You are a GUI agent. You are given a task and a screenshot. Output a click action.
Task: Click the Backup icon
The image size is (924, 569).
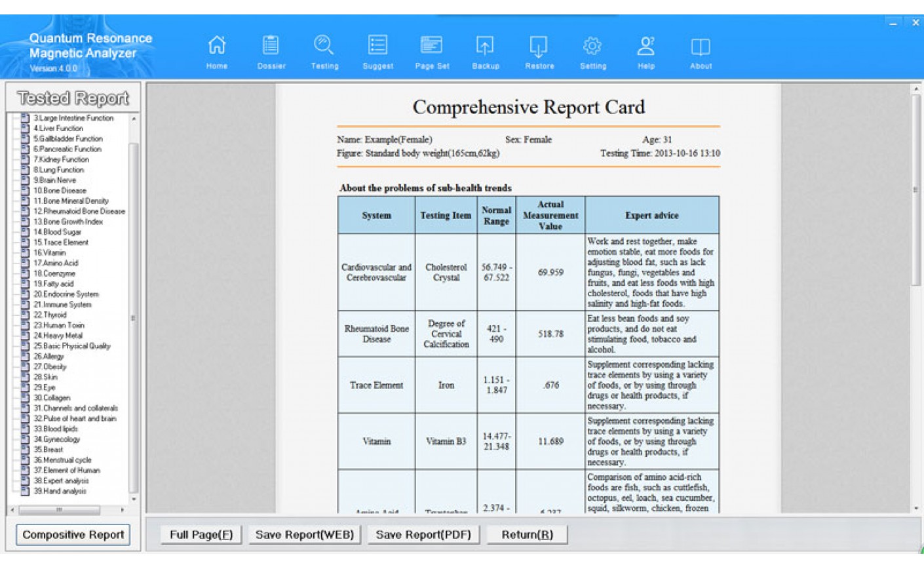[x=485, y=45]
